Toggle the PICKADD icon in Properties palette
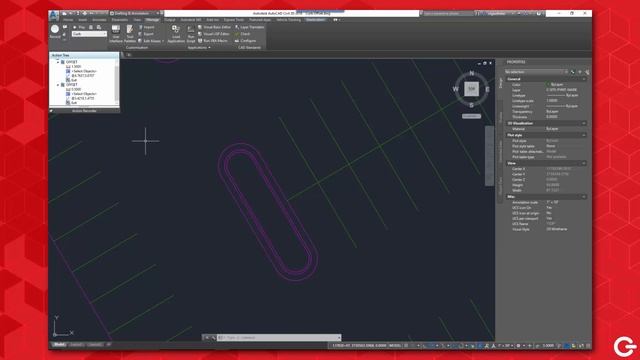The height and width of the screenshot is (360, 640). [x=572, y=72]
